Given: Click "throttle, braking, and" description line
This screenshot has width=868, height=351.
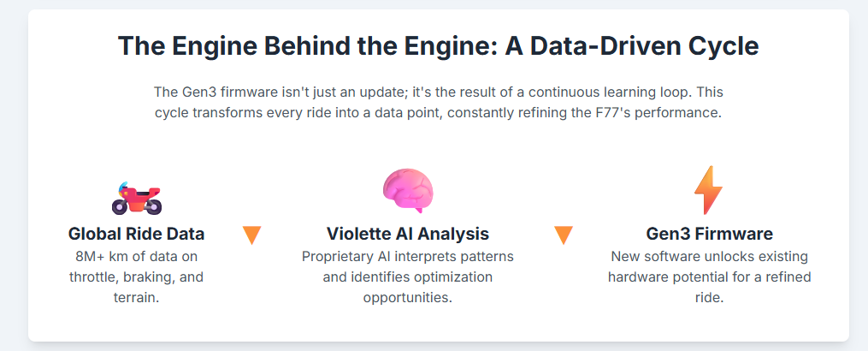Looking at the screenshot, I should click(136, 277).
